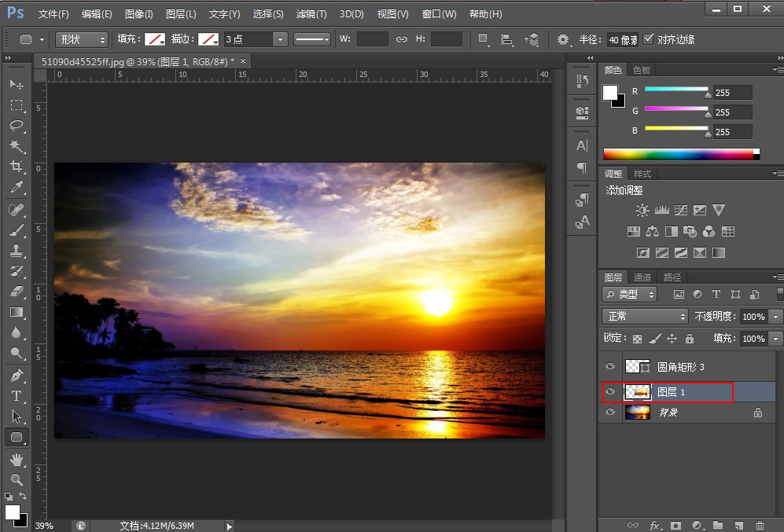Select the Brush tool
The image size is (784, 532).
coord(17,229)
